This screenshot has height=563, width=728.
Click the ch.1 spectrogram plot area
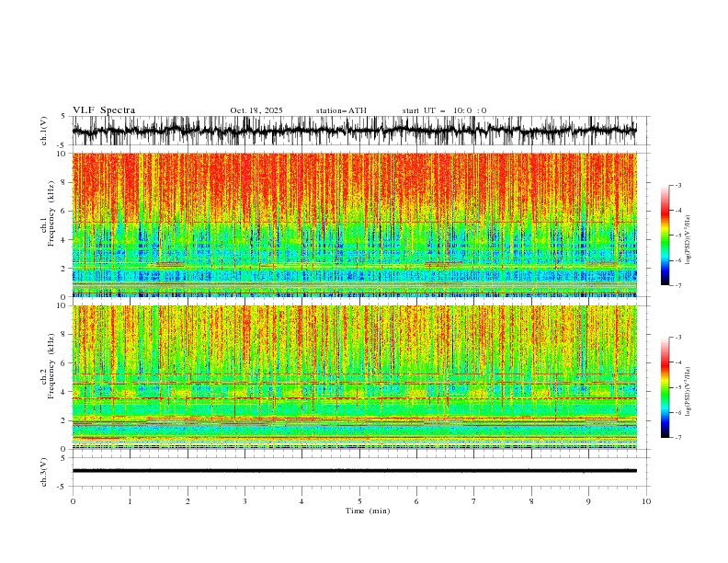[x=354, y=224]
